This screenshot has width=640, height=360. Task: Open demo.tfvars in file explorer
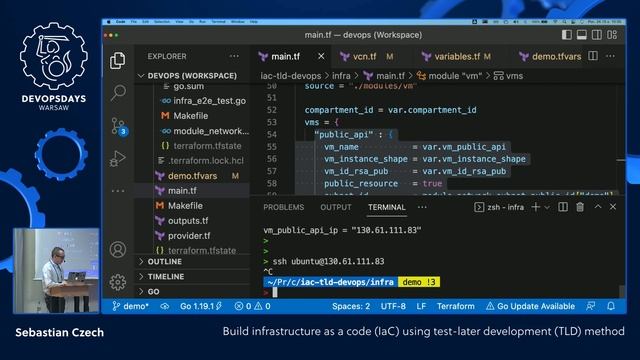192,176
